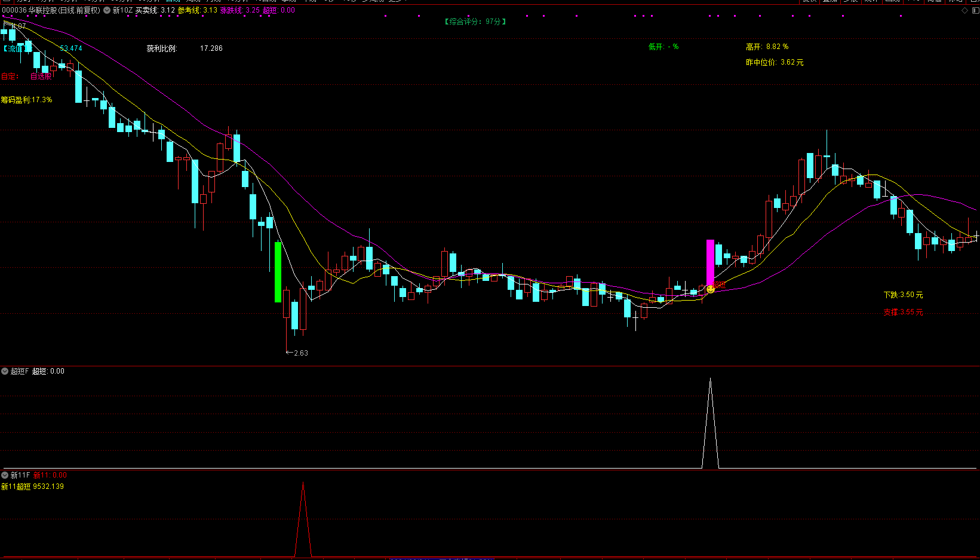
Task: Click the smiley buy-signal marker on the chart
Action: pyautogui.click(x=710, y=289)
